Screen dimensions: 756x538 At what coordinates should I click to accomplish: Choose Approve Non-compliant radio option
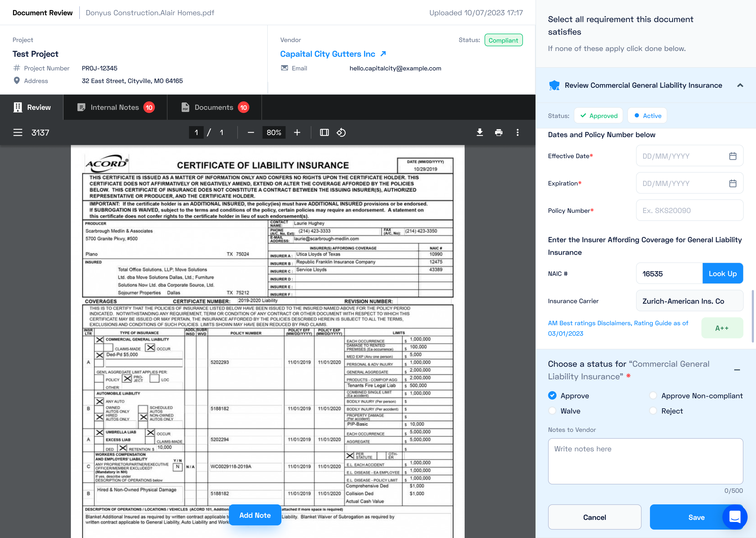click(653, 396)
